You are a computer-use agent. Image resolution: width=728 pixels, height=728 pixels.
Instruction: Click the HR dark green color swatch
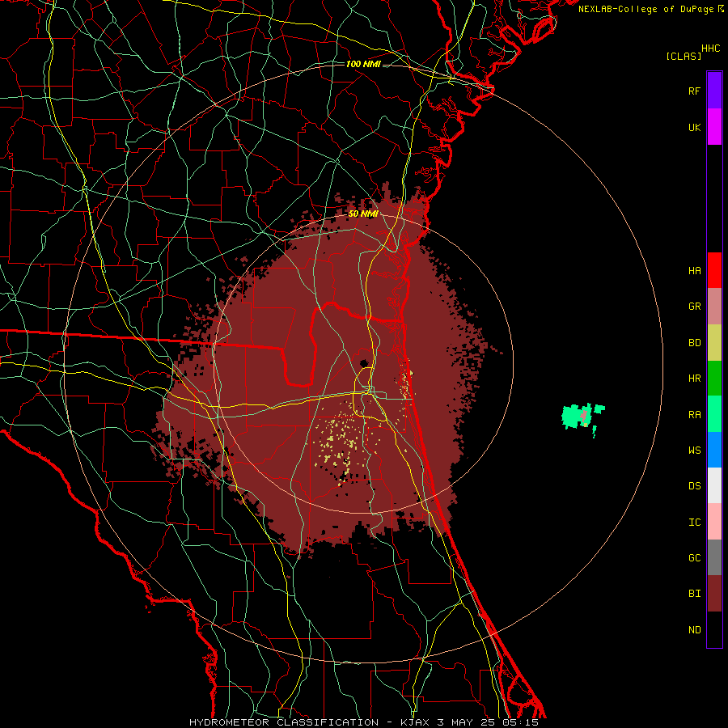[714, 379]
